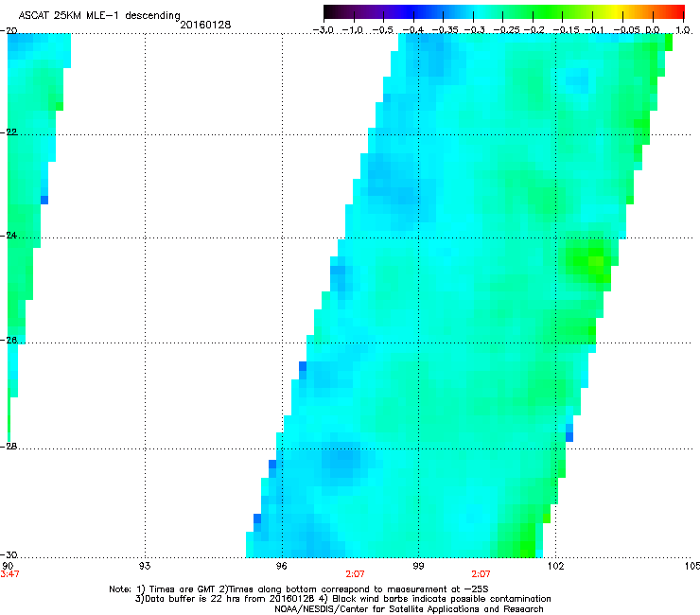700x615 pixels.
Task: Click the -0.1 color scale label
Action: (x=594, y=30)
